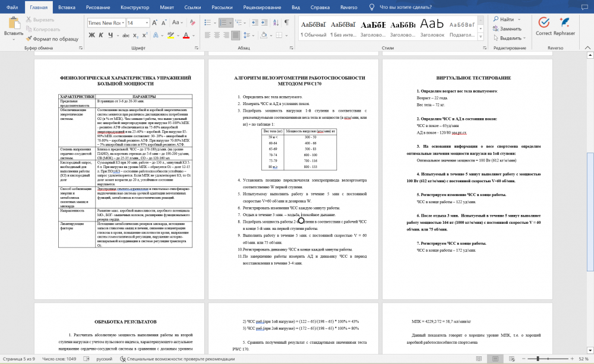
Task: Switch to the Вставка ribbon tab
Action: pyautogui.click(x=67, y=7)
